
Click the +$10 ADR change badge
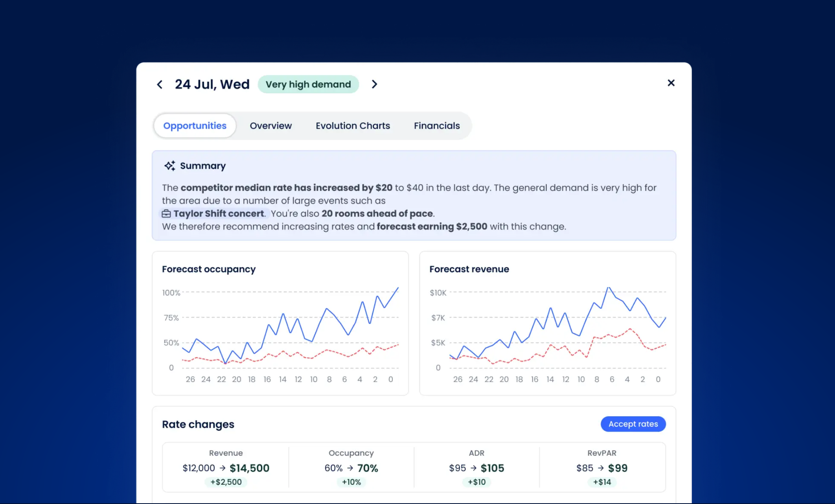pyautogui.click(x=477, y=482)
